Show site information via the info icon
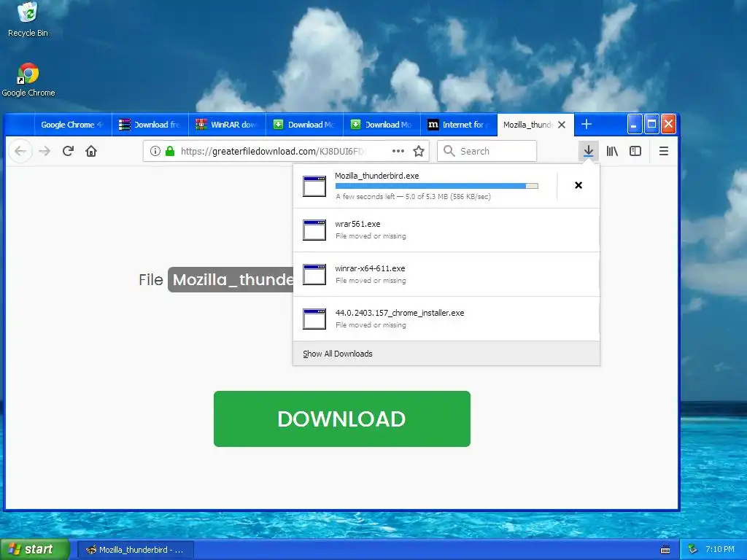Image resolution: width=747 pixels, height=560 pixels. pos(155,152)
